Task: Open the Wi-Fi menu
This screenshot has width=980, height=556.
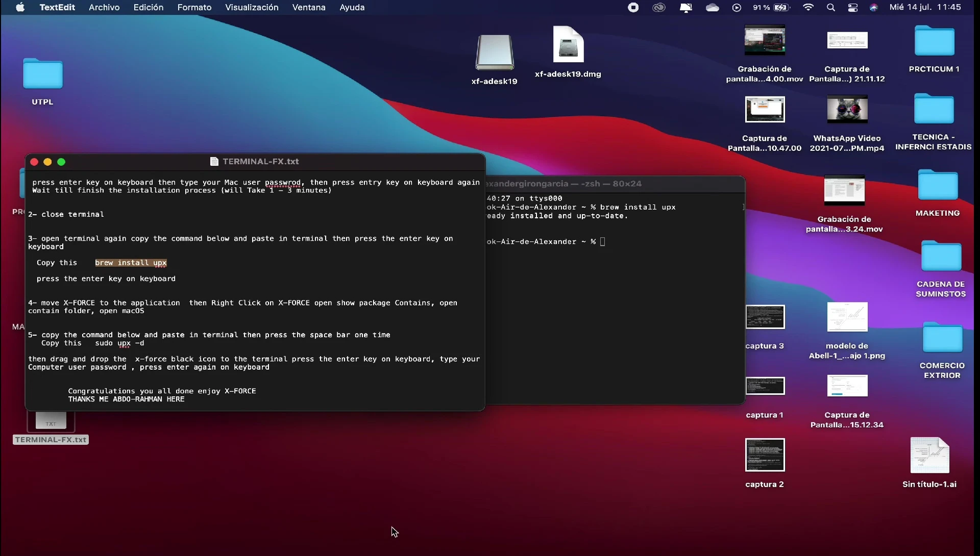Action: click(808, 7)
